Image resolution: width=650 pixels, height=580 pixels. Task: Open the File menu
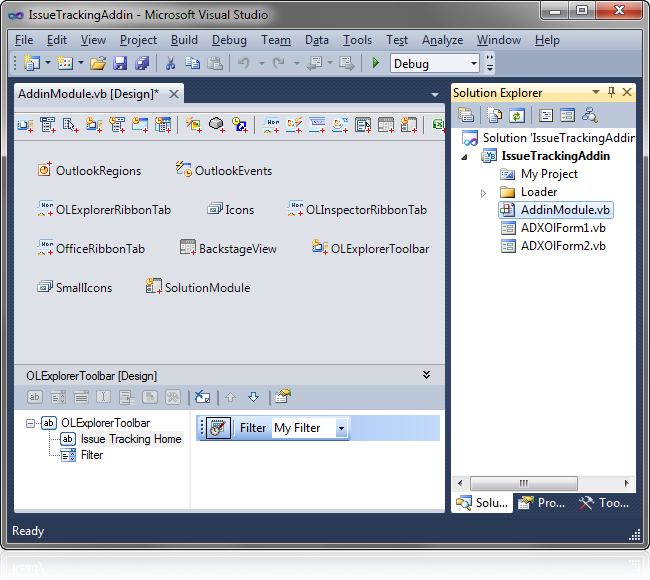pos(24,40)
